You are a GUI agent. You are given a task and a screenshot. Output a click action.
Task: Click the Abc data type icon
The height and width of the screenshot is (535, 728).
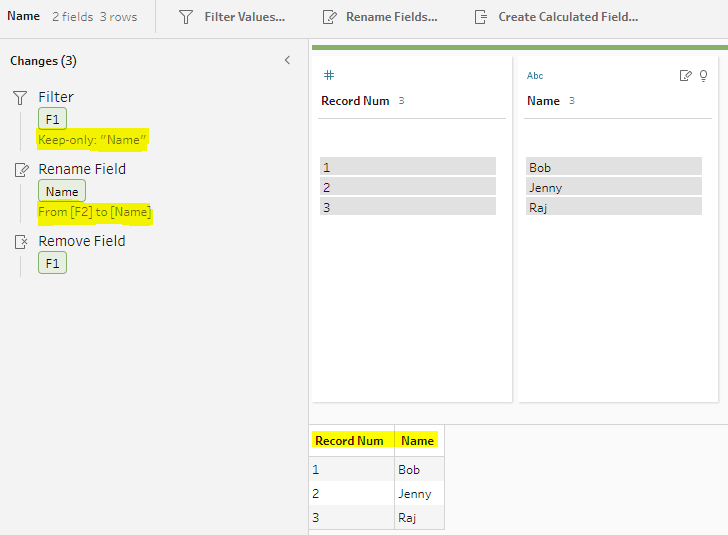pos(535,76)
